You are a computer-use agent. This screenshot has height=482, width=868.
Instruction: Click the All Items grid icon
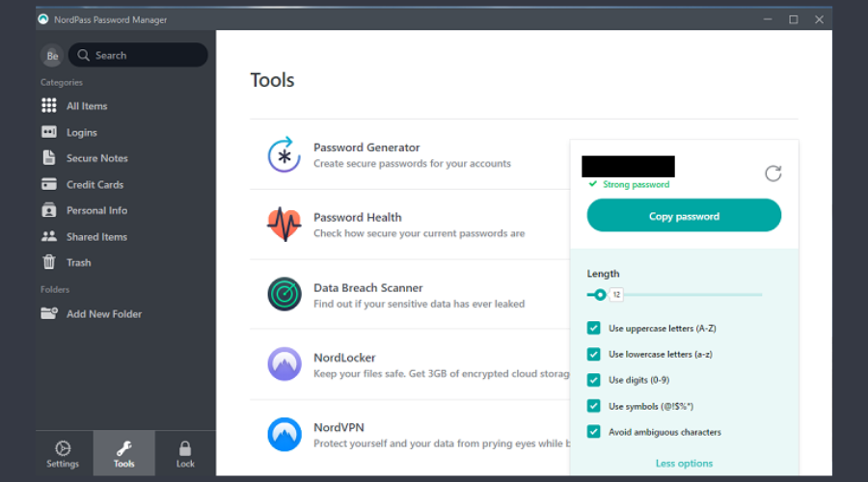pos(49,105)
